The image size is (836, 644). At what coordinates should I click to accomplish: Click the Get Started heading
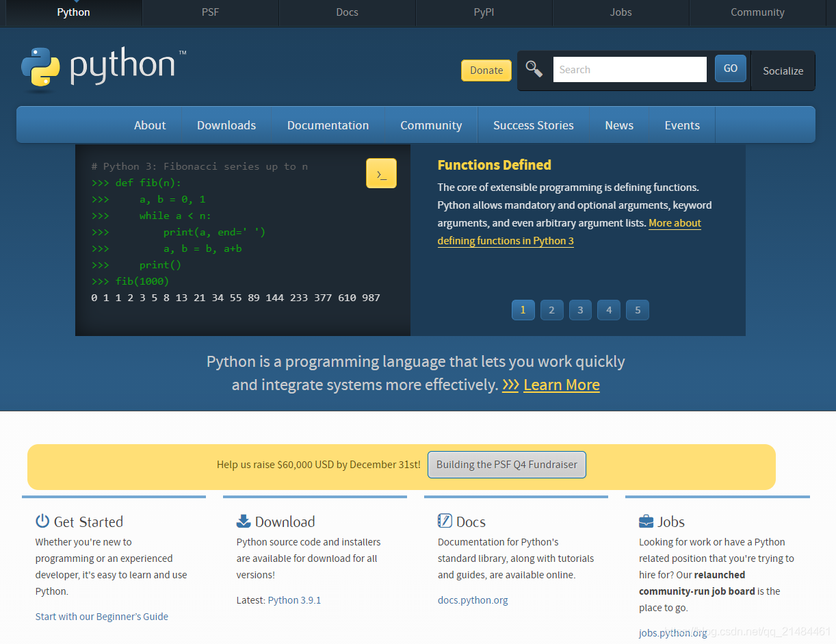tap(88, 521)
